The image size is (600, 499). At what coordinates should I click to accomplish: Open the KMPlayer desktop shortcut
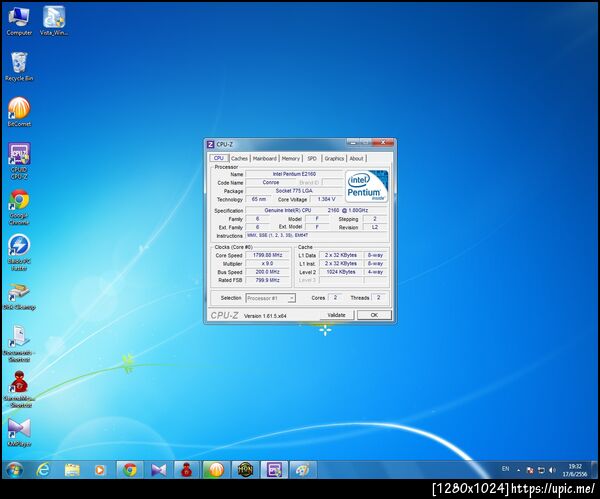click(x=19, y=432)
